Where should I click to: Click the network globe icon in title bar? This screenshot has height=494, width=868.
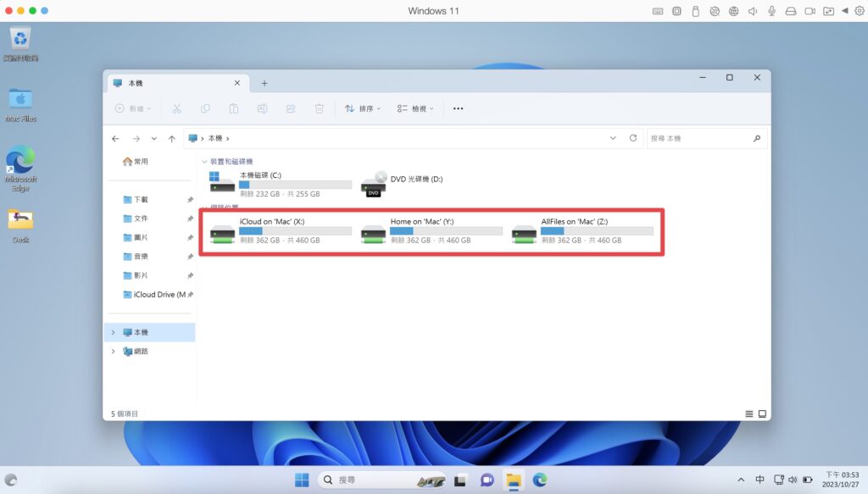[x=733, y=10]
